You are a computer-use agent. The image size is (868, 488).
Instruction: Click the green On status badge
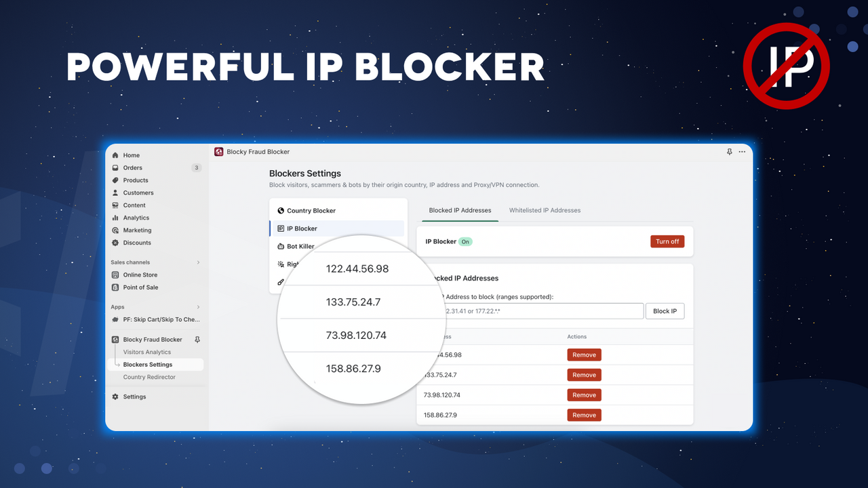(465, 241)
